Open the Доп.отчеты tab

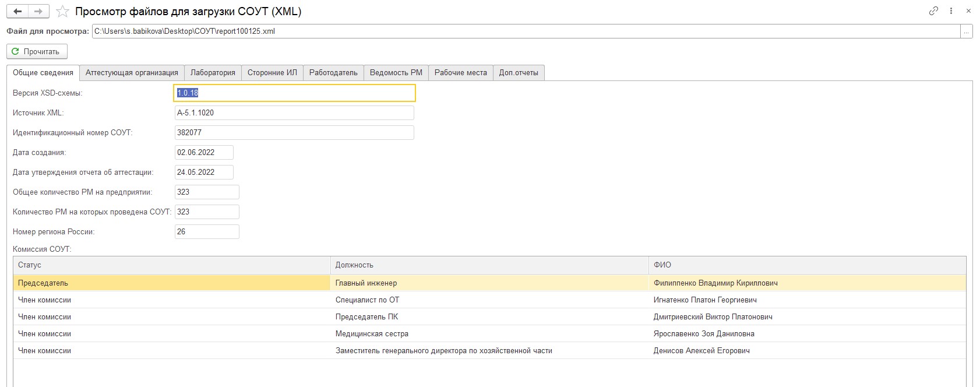(519, 73)
